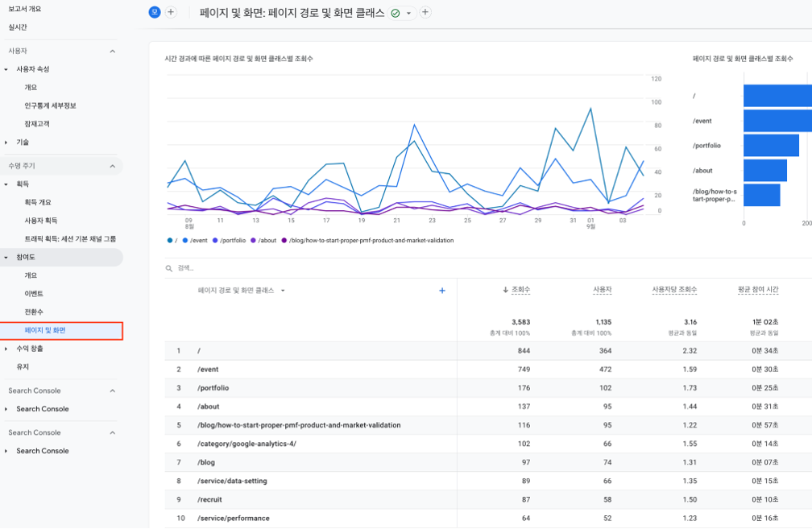812x529 pixels.
Task: Open 이벤트 in the sidebar menu
Action: click(x=34, y=294)
